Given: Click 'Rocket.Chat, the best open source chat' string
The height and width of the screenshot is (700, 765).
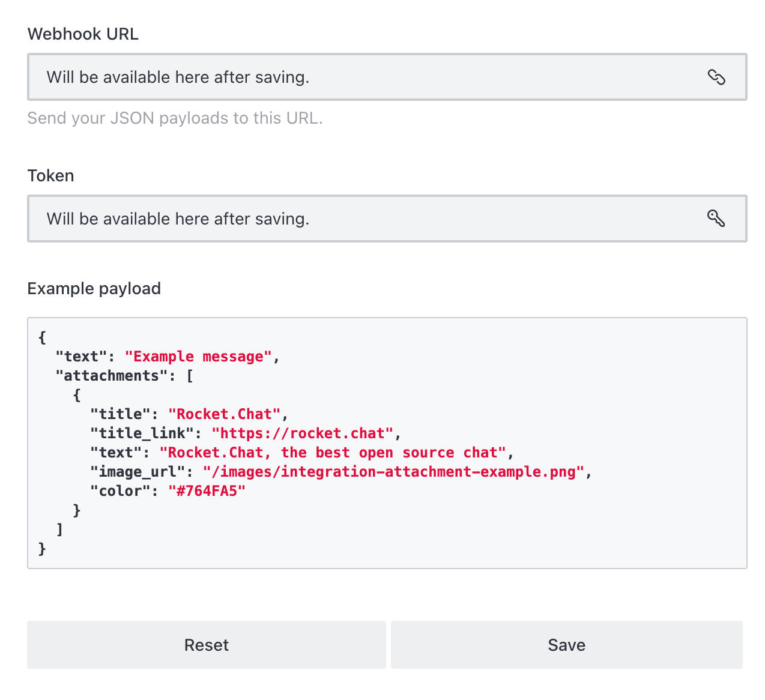Looking at the screenshot, I should (x=333, y=453).
